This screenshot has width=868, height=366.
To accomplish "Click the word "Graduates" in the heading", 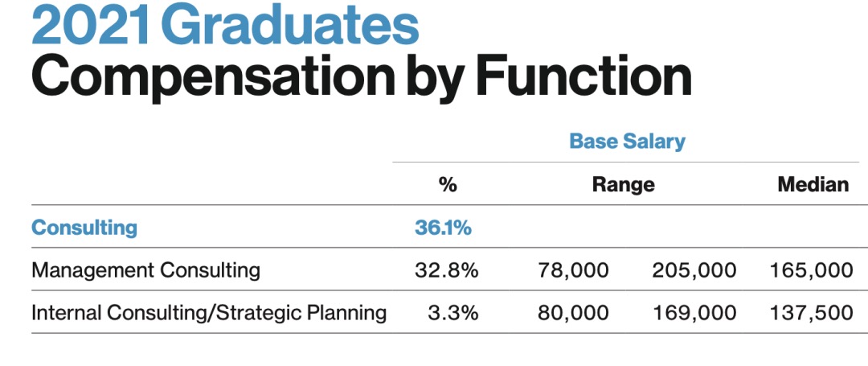I will tap(290, 24).
